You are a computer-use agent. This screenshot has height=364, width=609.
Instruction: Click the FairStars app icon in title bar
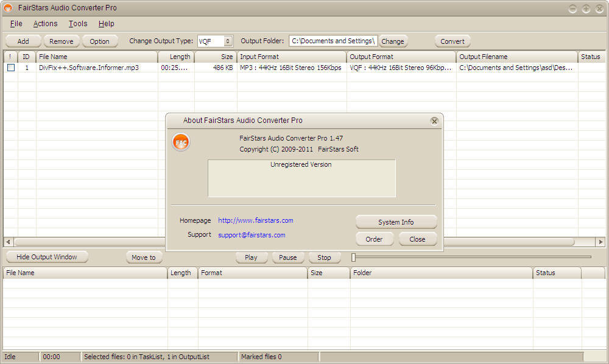click(x=8, y=8)
